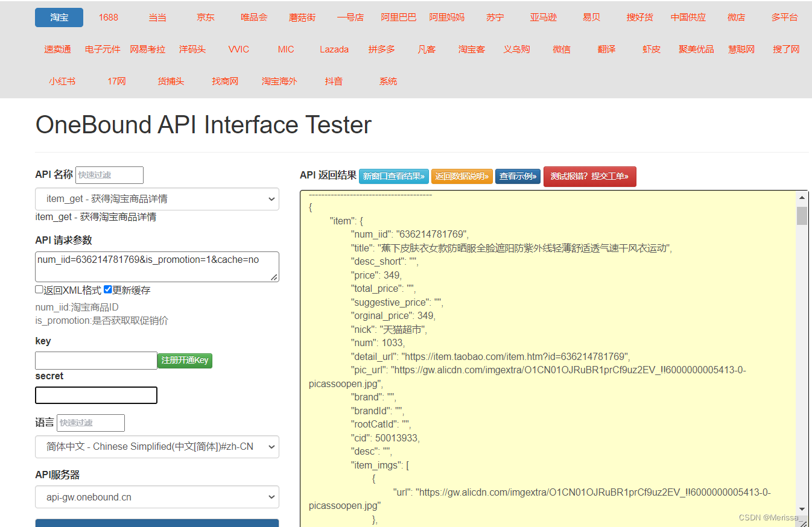Open the 1688 platform tab
The height and width of the screenshot is (527, 812).
coord(109,17)
